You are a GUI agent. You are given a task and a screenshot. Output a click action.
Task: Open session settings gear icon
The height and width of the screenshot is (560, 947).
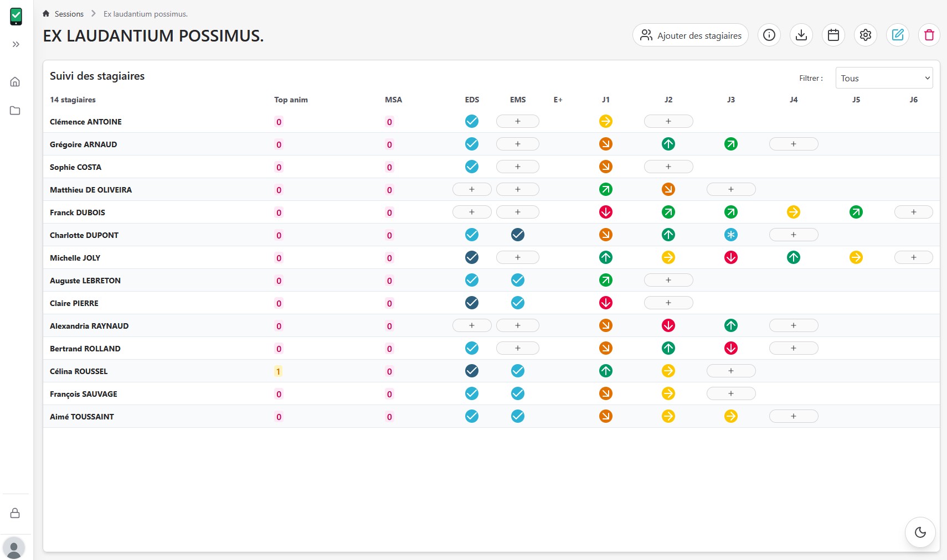(x=865, y=35)
